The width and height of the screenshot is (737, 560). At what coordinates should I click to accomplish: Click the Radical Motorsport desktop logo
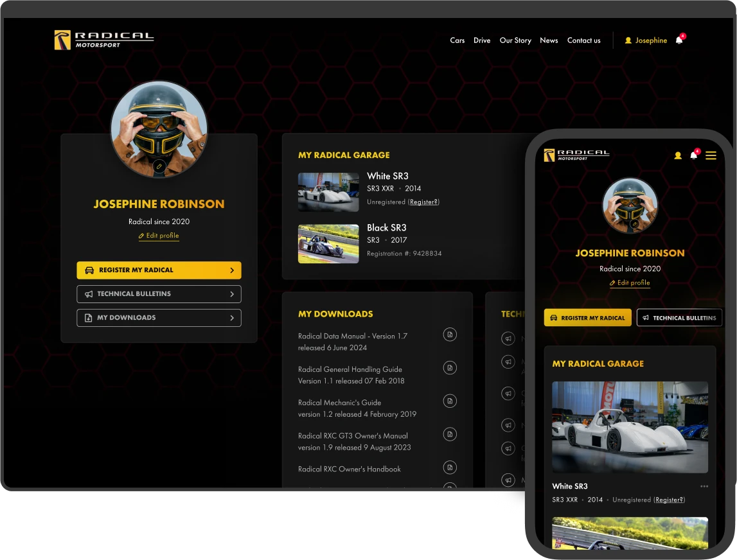104,40
